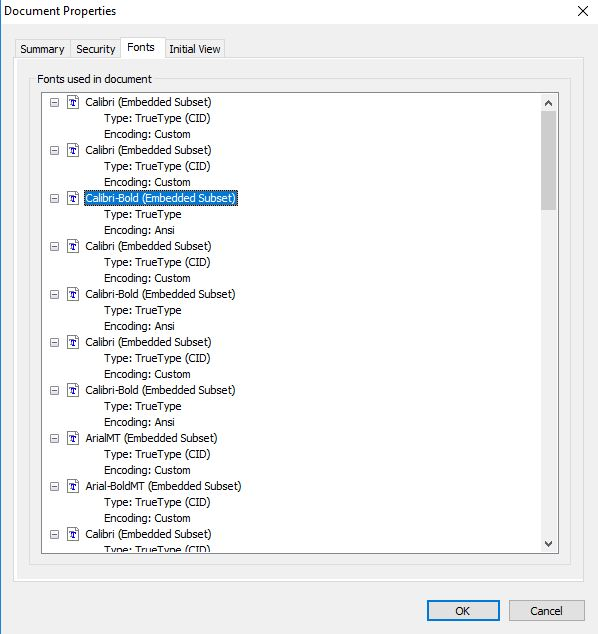Collapse the Arial-BoldMT font entry
Viewport: 598px width, 634px height.
click(x=54, y=487)
